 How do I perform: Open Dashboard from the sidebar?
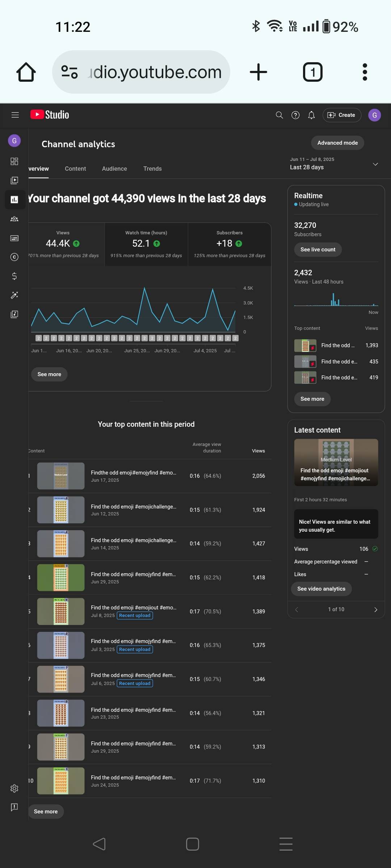click(x=14, y=161)
